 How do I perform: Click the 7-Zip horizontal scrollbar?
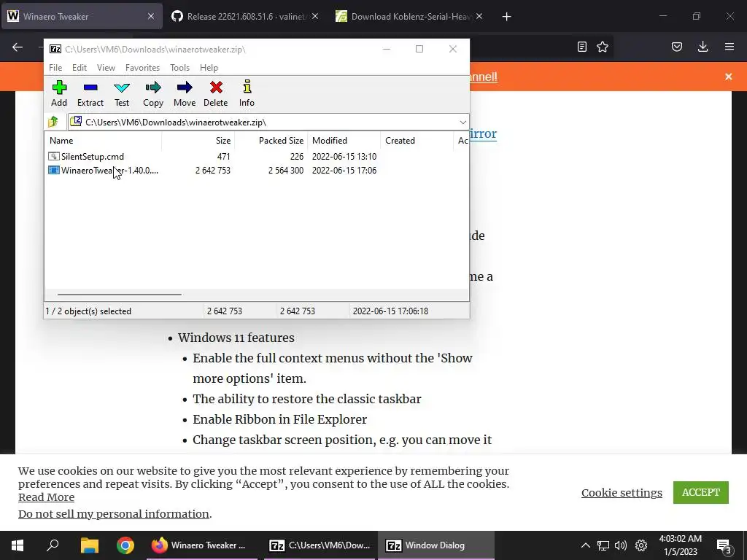119,295
